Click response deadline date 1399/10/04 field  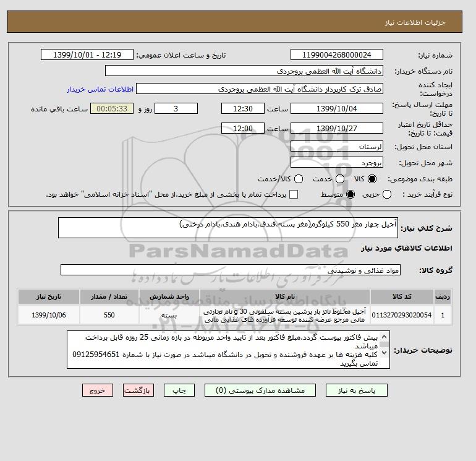pos(337,108)
